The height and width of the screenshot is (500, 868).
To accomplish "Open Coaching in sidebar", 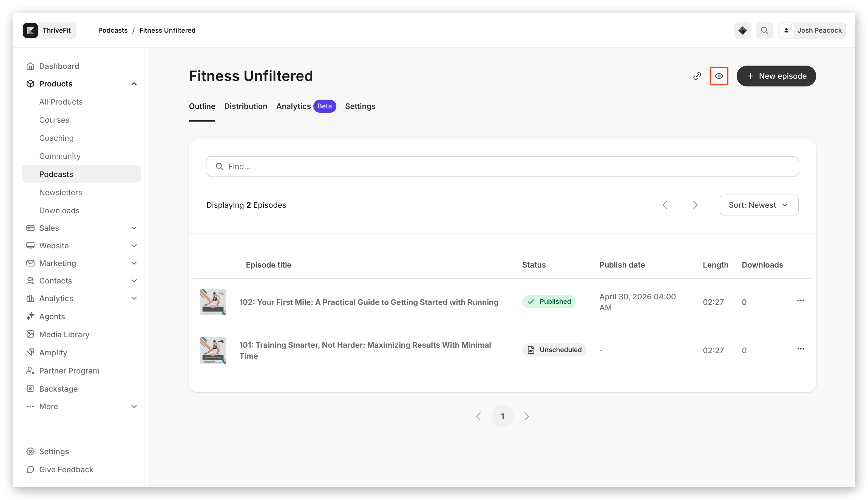I will pyautogui.click(x=56, y=138).
